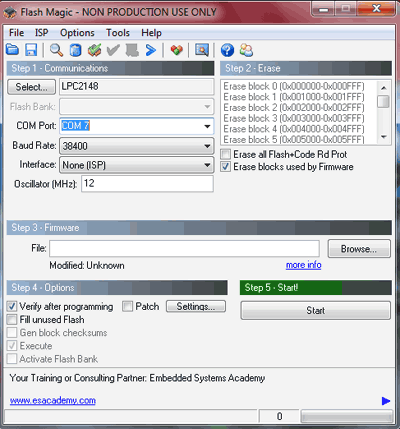Viewport: 400px width, 429px height.
Task: Click the erase list scroll down arrow
Action: pyautogui.click(x=383, y=137)
